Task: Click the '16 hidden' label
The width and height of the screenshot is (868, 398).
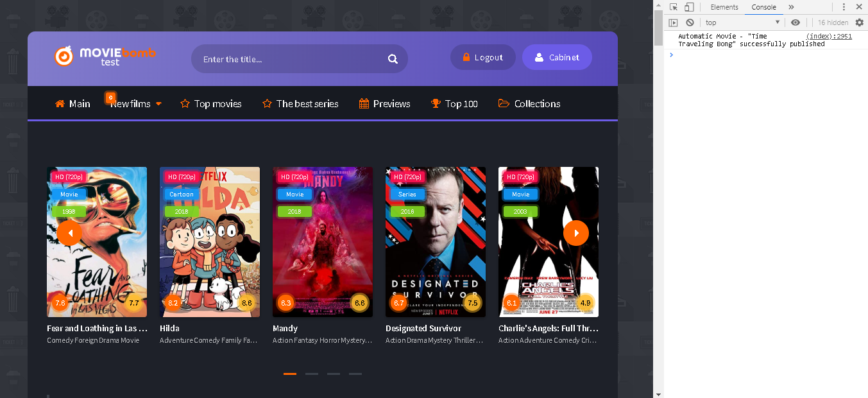Action: [833, 22]
